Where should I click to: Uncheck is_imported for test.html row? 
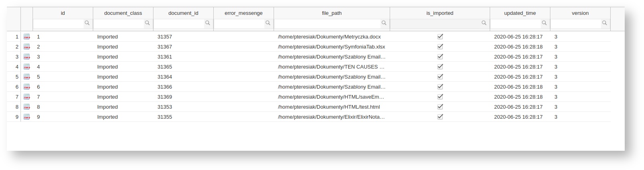click(440, 107)
